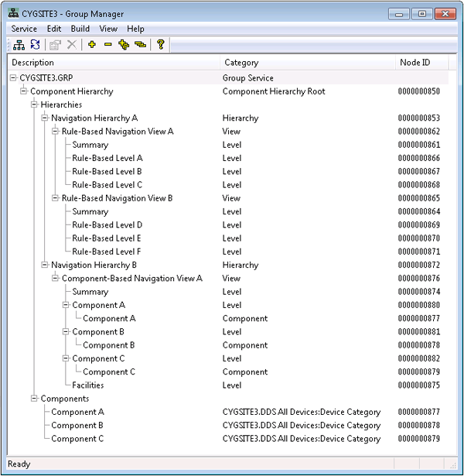Screen dimensions: 464x476
Task: Select the CYGSITE3.GRP tree item
Action: [x=46, y=78]
